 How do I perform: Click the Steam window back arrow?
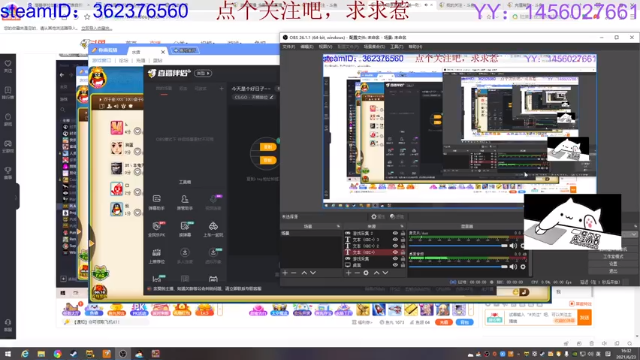coord(62,75)
